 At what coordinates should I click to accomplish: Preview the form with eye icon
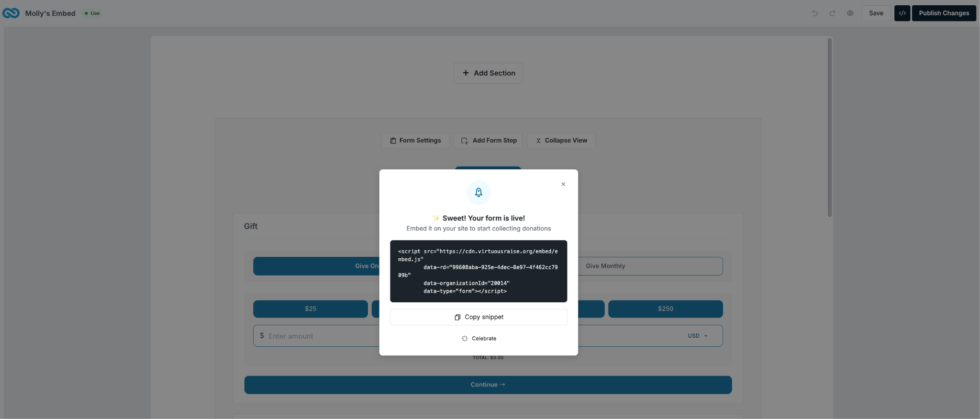(x=850, y=13)
